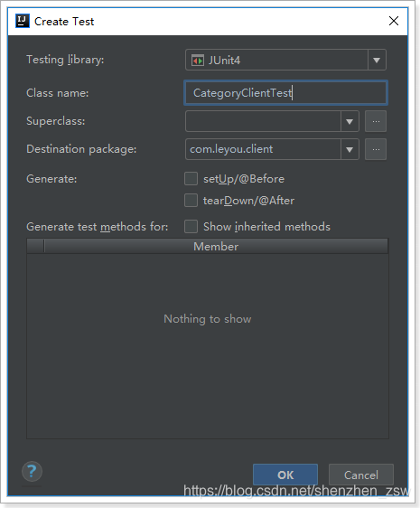This screenshot has height=508, width=420.
Task: Focus the Class name text field
Action: coord(285,93)
